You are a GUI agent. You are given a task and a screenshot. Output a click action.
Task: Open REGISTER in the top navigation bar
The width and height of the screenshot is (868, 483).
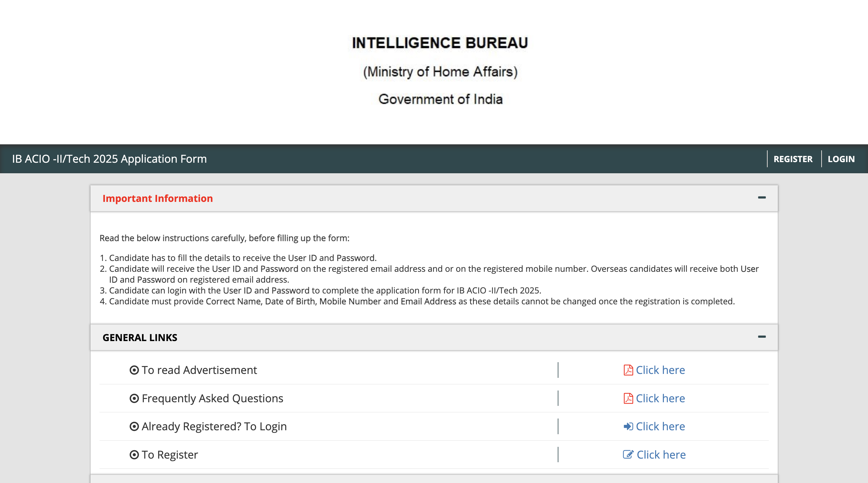click(x=793, y=159)
